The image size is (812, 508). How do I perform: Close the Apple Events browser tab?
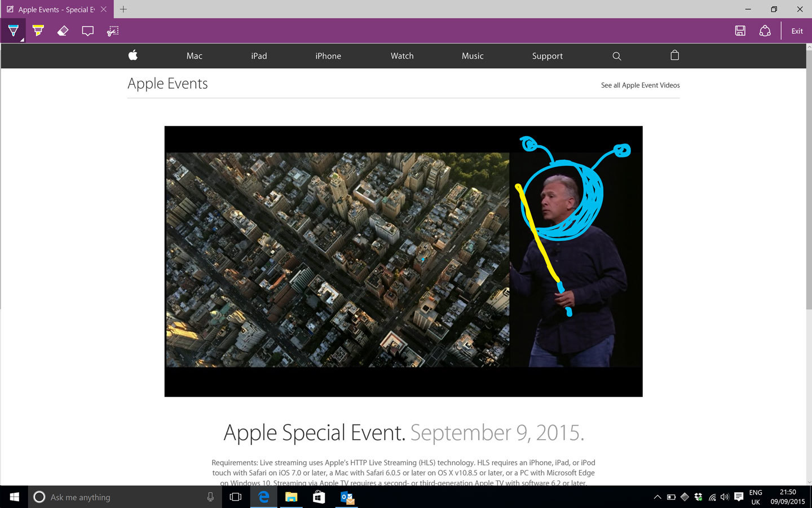point(103,9)
